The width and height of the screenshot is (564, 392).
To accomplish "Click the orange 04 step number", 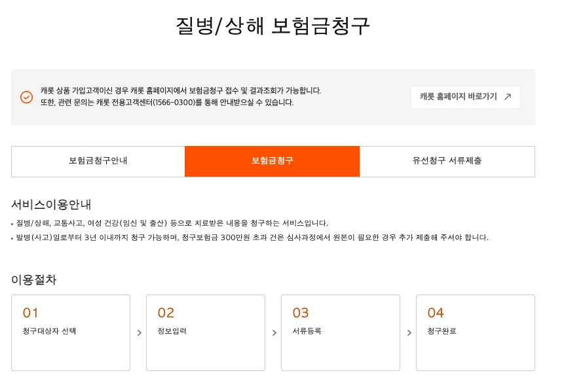I will point(436,313).
